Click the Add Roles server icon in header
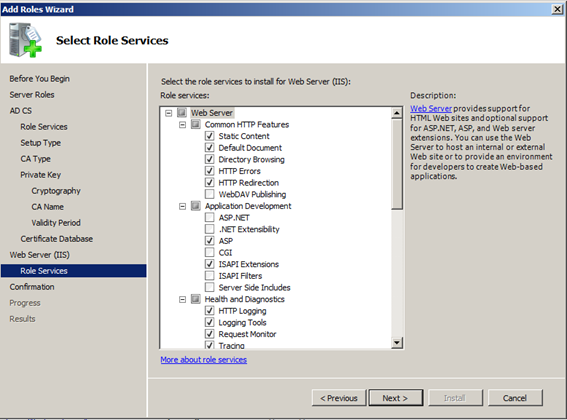The height and width of the screenshot is (420, 567). [x=25, y=40]
